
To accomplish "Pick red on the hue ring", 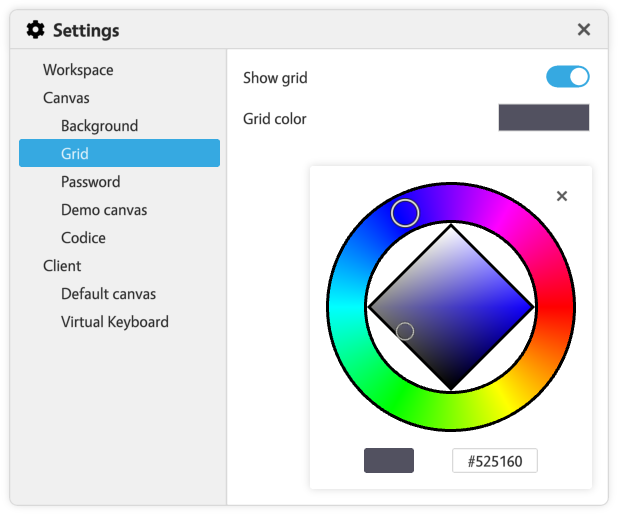I will tap(555, 307).
